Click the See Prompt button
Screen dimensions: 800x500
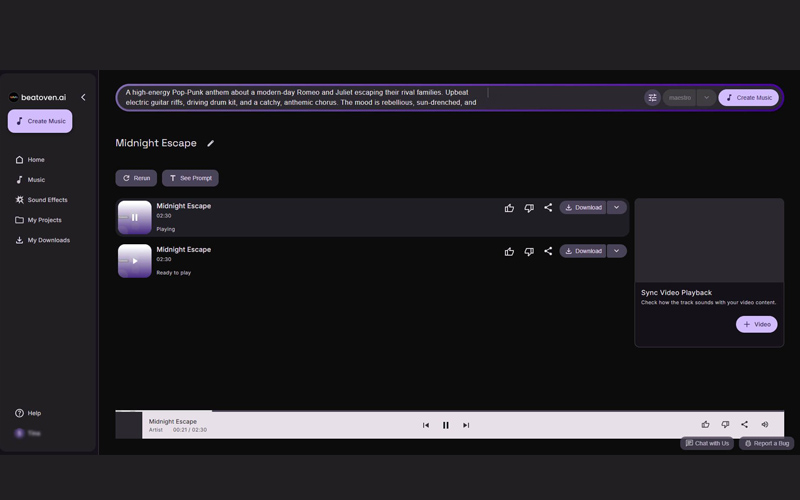(190, 178)
